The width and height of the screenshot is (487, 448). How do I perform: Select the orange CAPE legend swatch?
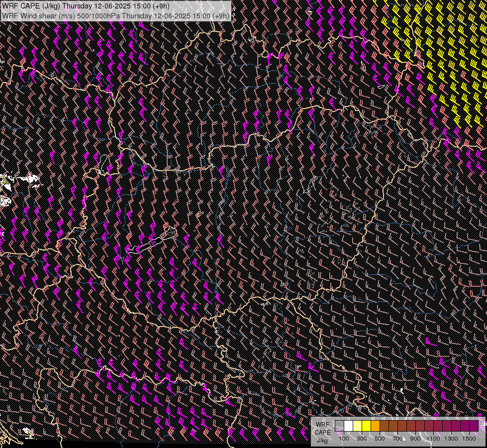(x=375, y=426)
